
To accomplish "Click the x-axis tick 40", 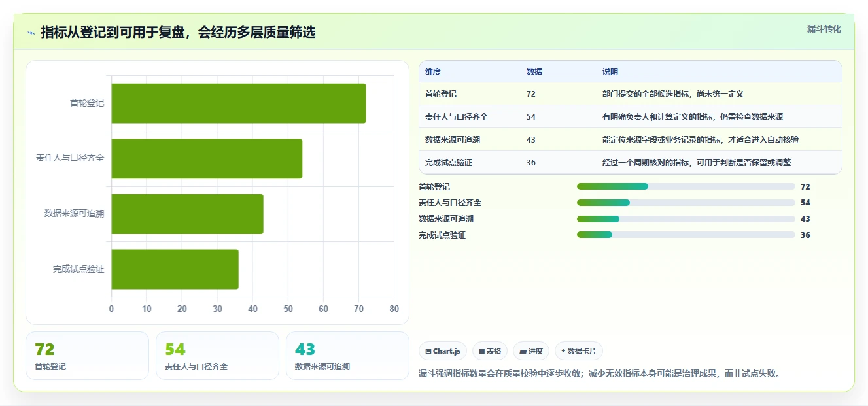I will click(252, 309).
